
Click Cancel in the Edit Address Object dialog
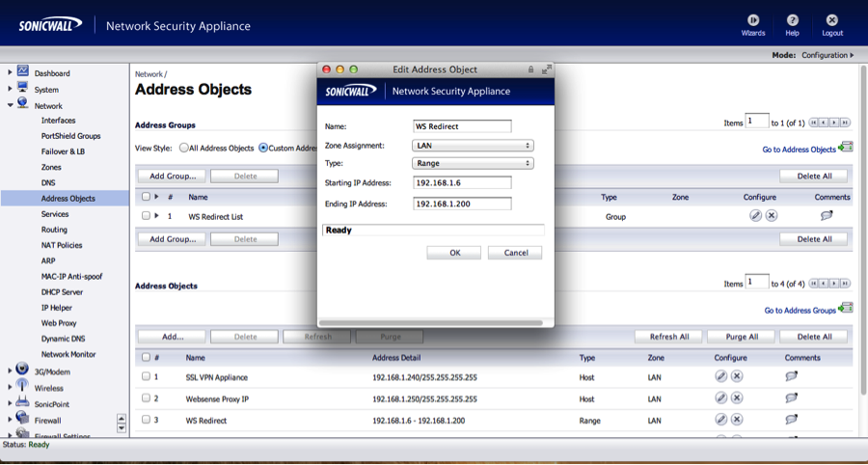pos(515,253)
